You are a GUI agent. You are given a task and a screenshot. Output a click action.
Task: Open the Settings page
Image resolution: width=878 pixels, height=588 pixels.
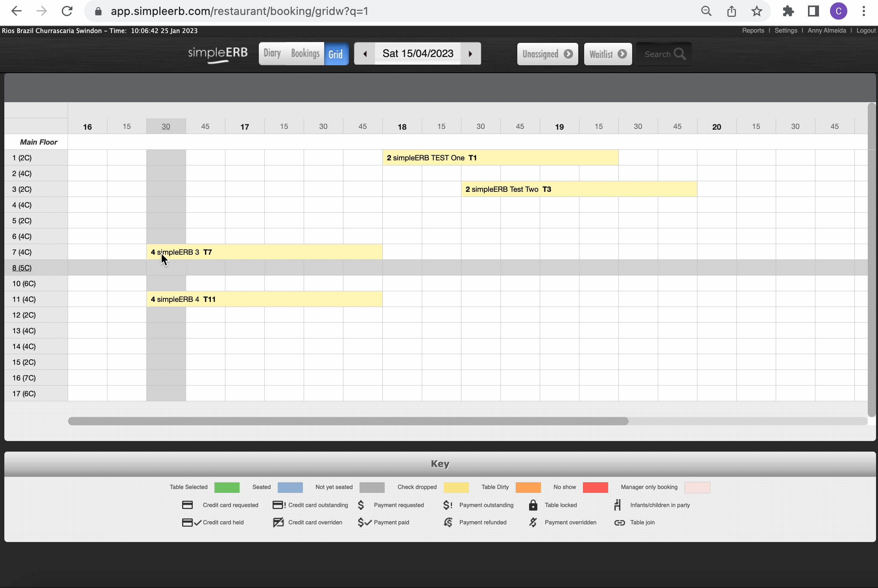(786, 30)
